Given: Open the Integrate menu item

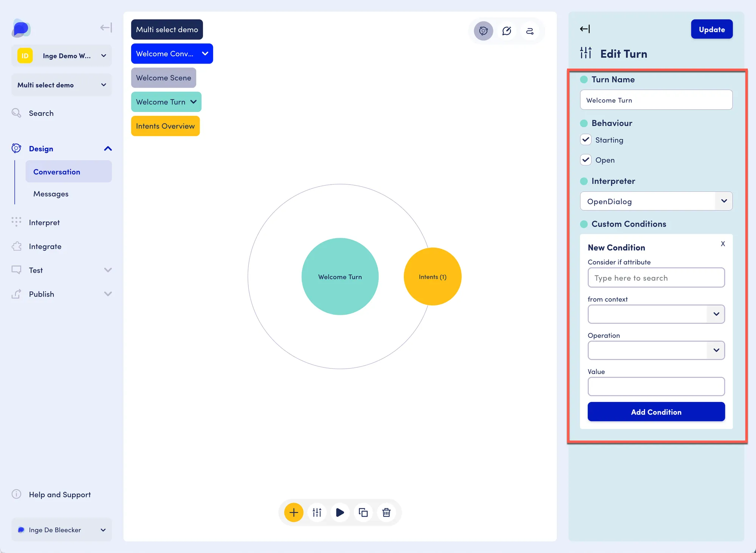Looking at the screenshot, I should 45,246.
